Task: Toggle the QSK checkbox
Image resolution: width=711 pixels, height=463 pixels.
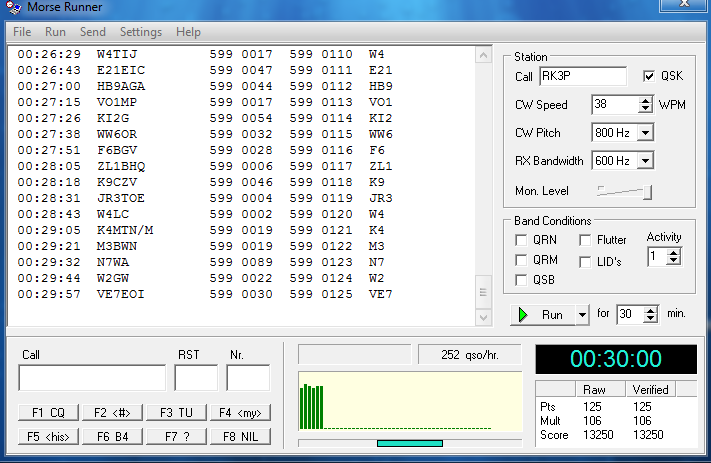Action: point(650,76)
